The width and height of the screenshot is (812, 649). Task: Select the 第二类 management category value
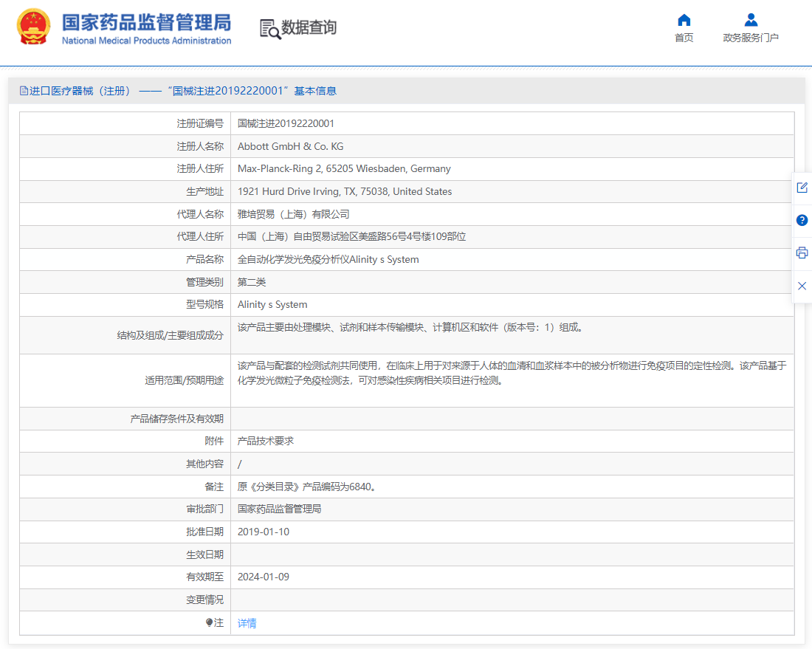coord(252,282)
